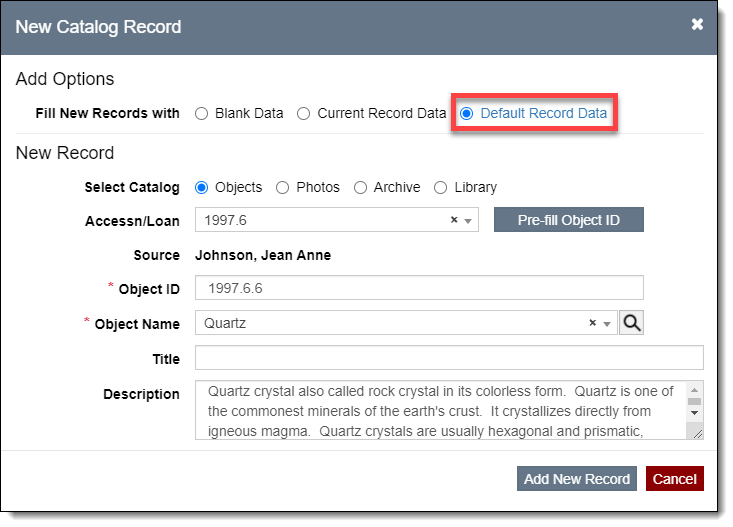Pick the Photos catalog radio button
The width and height of the screenshot is (733, 527).
[x=283, y=187]
